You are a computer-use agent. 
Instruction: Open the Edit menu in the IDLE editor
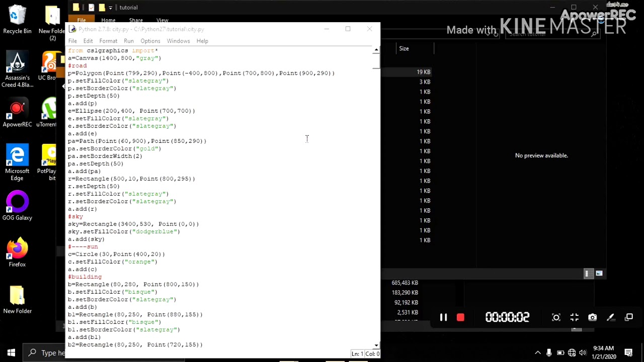pos(88,41)
